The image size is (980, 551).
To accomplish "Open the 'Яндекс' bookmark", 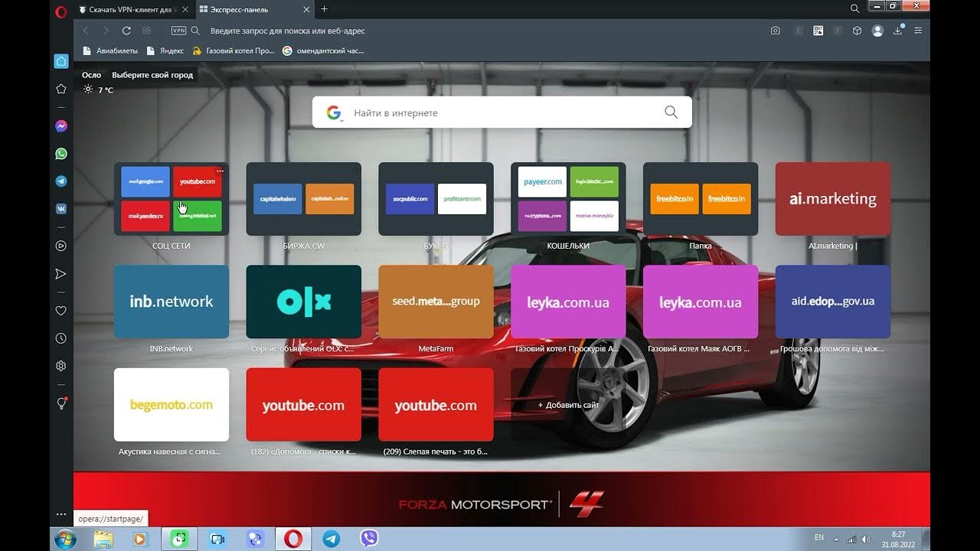I will pyautogui.click(x=165, y=51).
